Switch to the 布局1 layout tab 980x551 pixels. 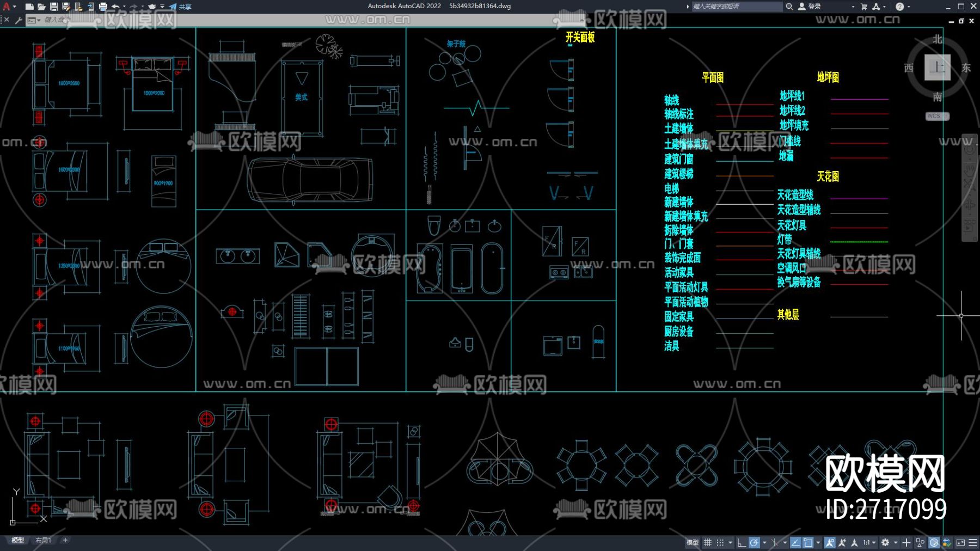(43, 540)
